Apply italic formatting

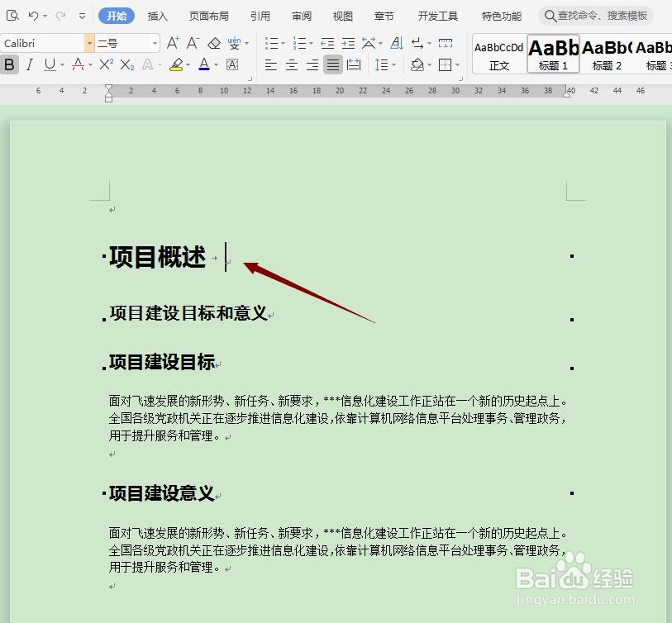pyautogui.click(x=29, y=64)
